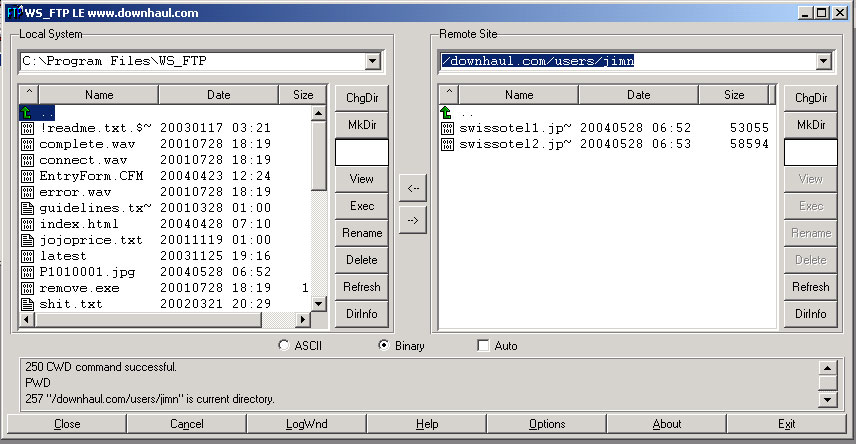The height and width of the screenshot is (444, 856).
Task: Click the icon beside error.wav
Action: (x=27, y=192)
